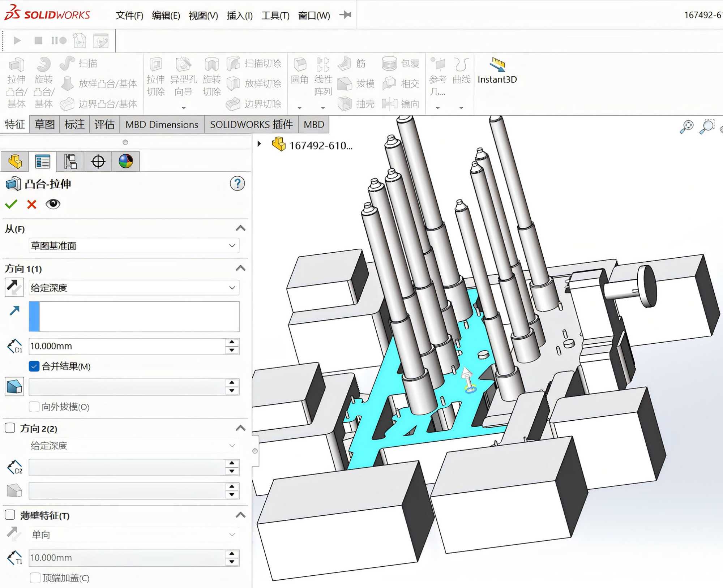
Task: Switch to the 草图 tab
Action: click(x=44, y=125)
